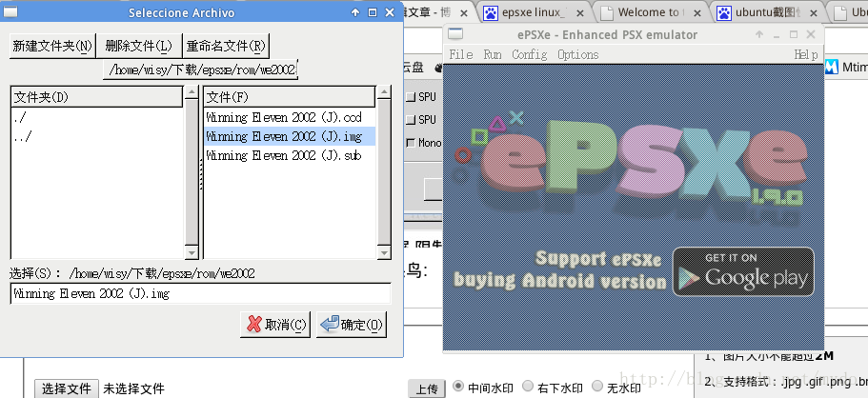This screenshot has height=398, width=868.
Task: Toggle the first SPU checkbox
Action: [411, 97]
